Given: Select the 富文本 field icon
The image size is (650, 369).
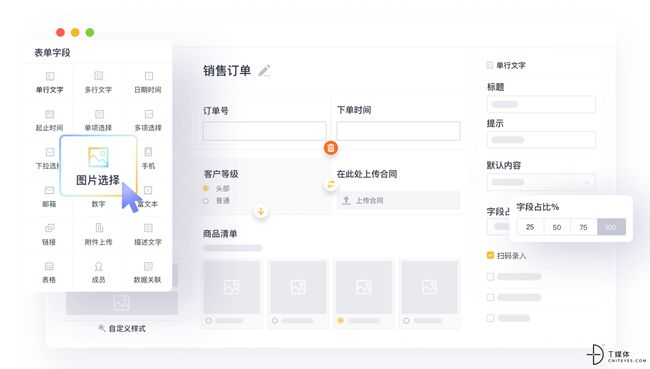Looking at the screenshot, I should click(148, 190).
